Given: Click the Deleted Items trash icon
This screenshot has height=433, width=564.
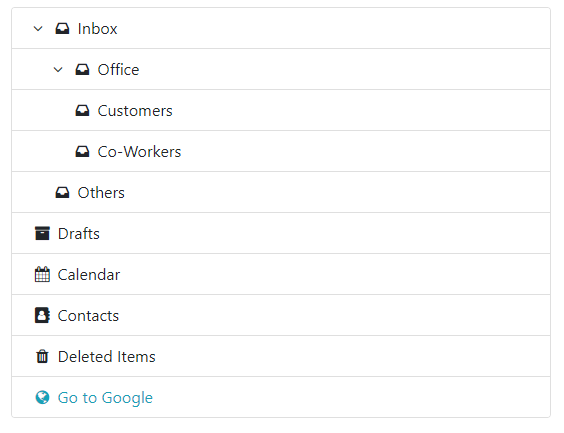Looking at the screenshot, I should point(42,356).
